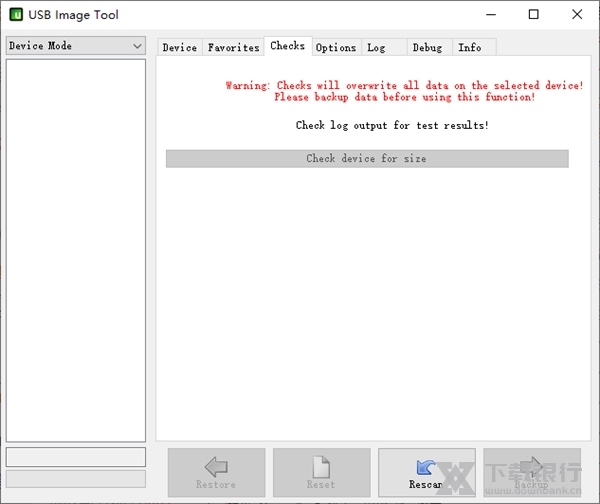Viewport: 600px width, 504px height.
Task: Maximize the USB Image Tool window
Action: (x=534, y=14)
